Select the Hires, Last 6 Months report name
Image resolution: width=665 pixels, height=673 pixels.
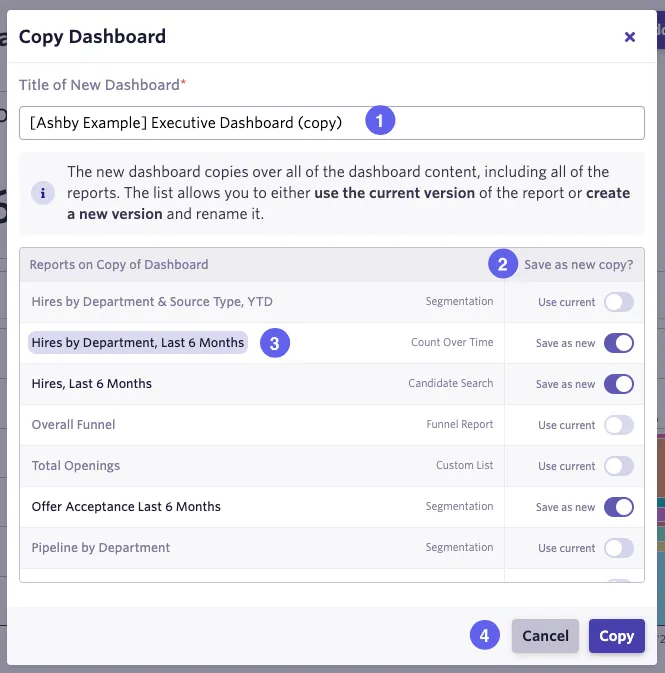(x=92, y=384)
